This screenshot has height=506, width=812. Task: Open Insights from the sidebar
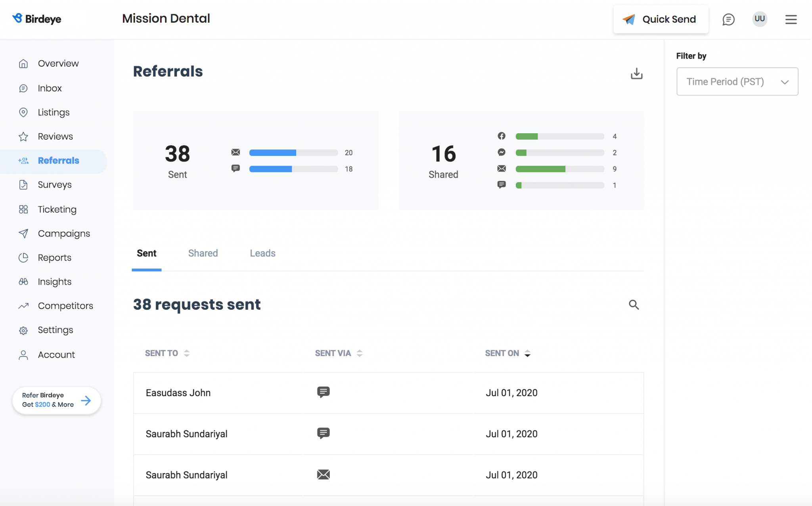pos(54,282)
